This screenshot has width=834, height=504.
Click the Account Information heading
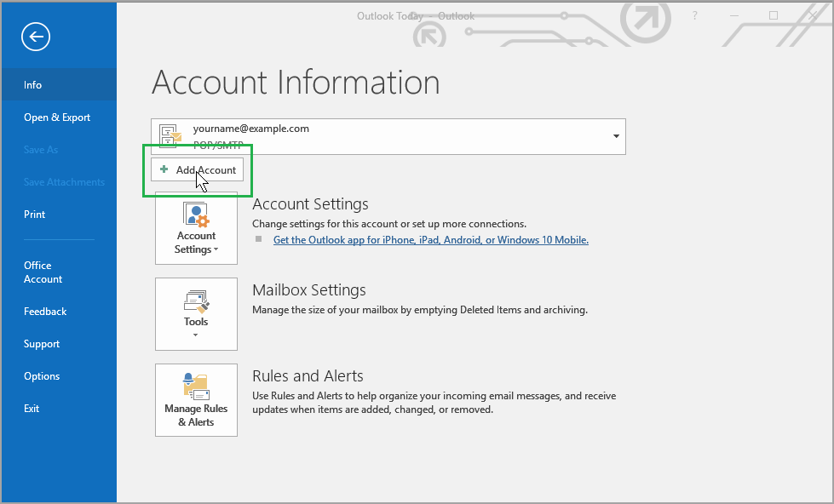point(296,83)
